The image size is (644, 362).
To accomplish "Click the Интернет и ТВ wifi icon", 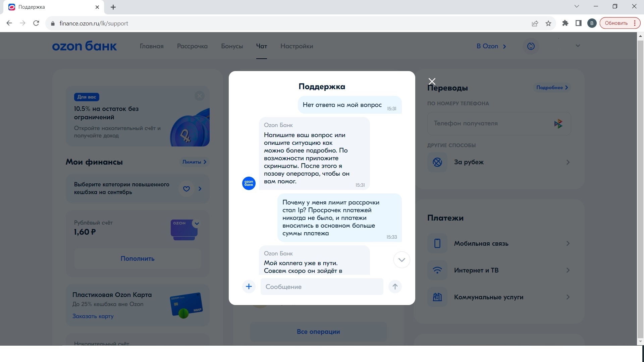I will [x=437, y=270].
